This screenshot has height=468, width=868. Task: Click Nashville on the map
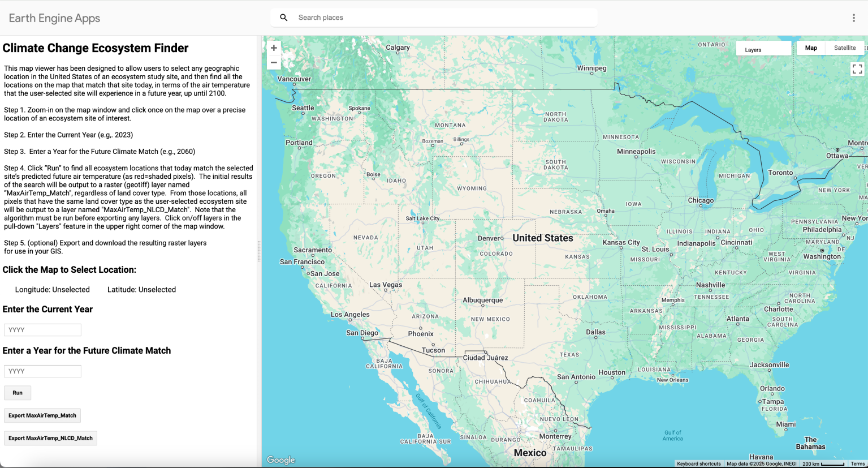(710, 285)
